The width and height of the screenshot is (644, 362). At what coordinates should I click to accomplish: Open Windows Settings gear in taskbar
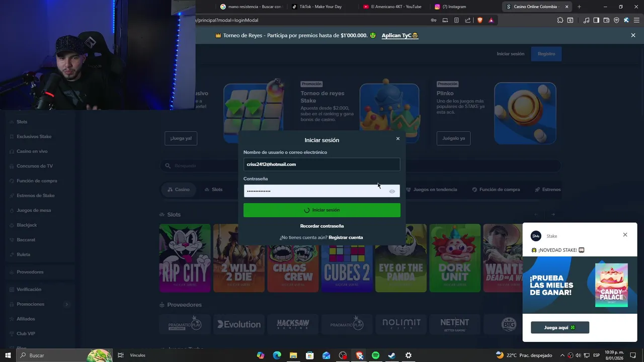click(x=409, y=355)
